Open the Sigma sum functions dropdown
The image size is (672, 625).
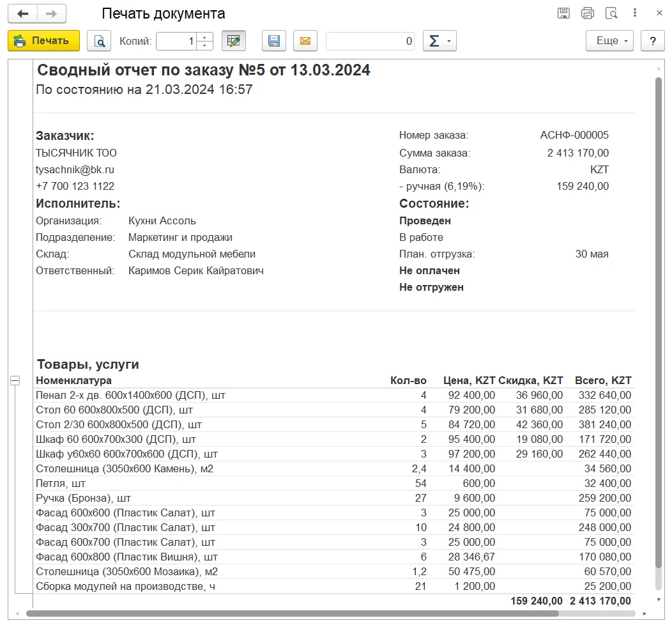click(439, 41)
